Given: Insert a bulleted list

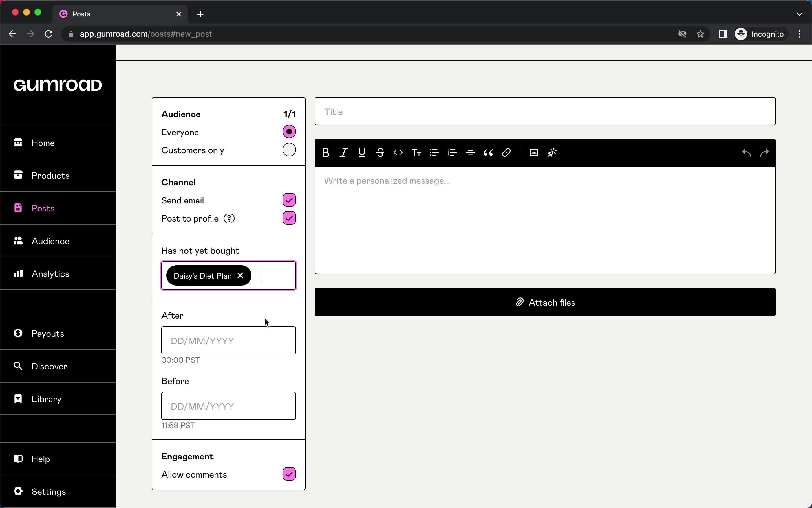Looking at the screenshot, I should coord(434,152).
